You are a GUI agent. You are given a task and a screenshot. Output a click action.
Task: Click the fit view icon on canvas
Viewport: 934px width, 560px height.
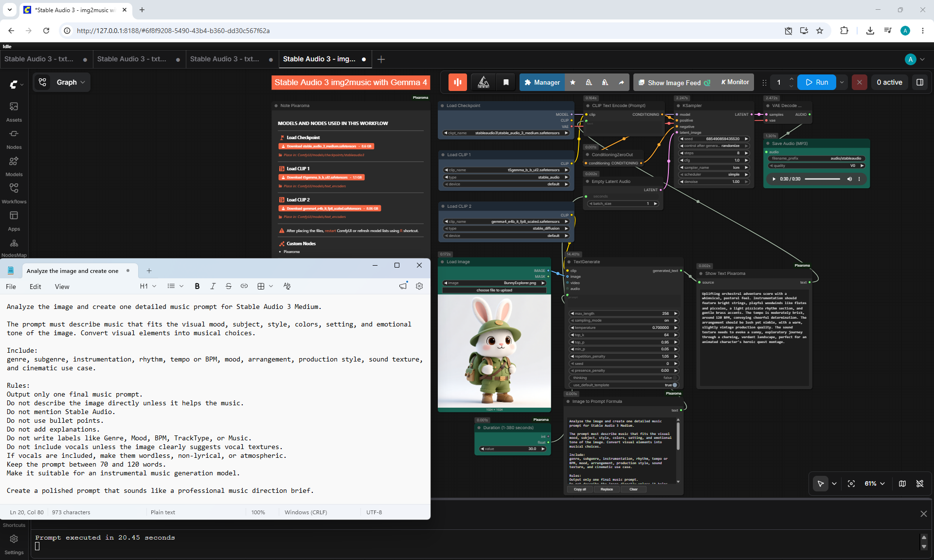pos(851,484)
